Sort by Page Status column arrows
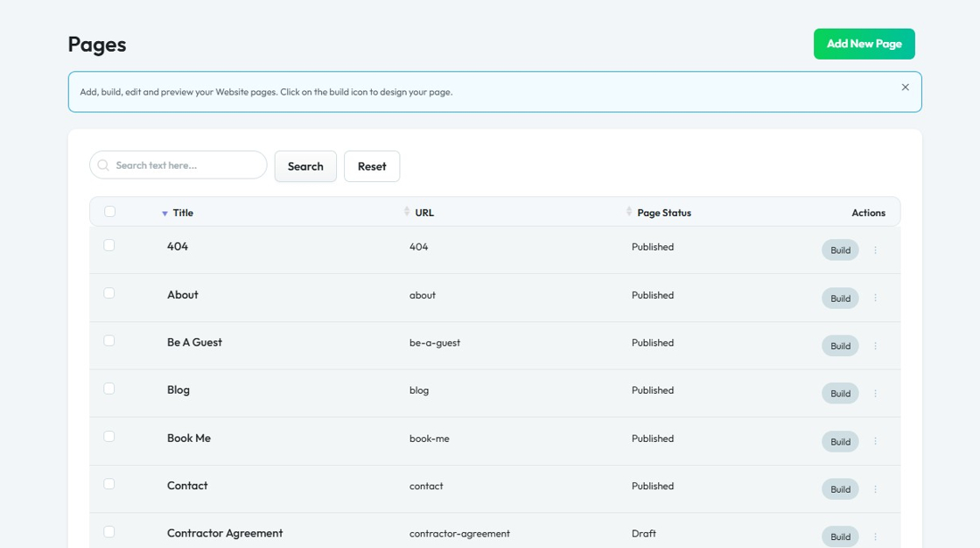980x548 pixels. point(629,212)
